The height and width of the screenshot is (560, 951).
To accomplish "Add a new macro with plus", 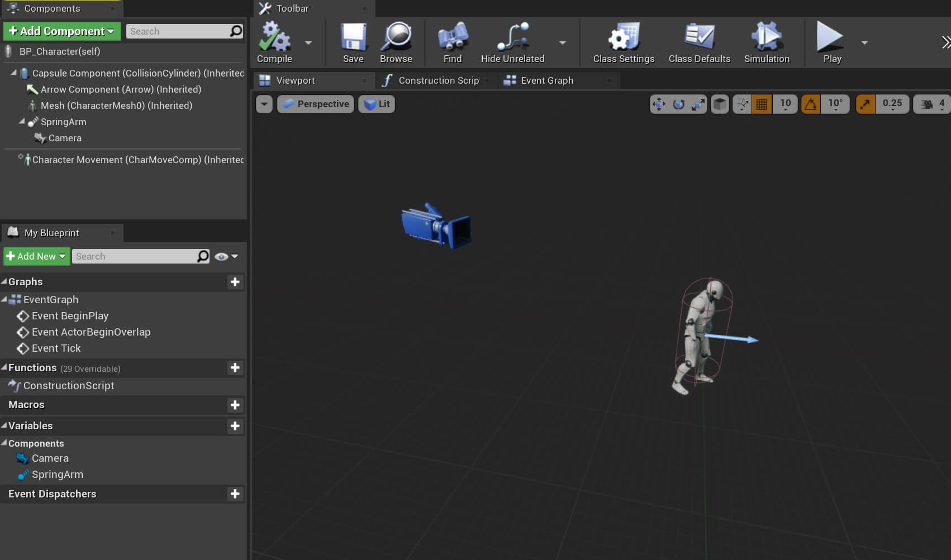I will tap(235, 405).
